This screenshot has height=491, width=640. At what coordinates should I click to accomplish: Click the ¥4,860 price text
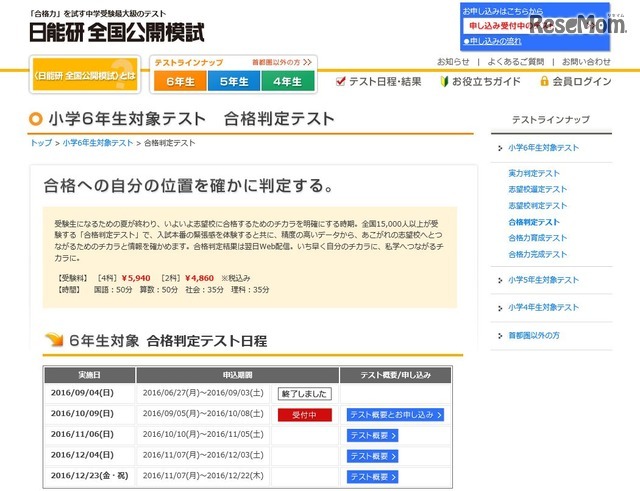(x=199, y=278)
